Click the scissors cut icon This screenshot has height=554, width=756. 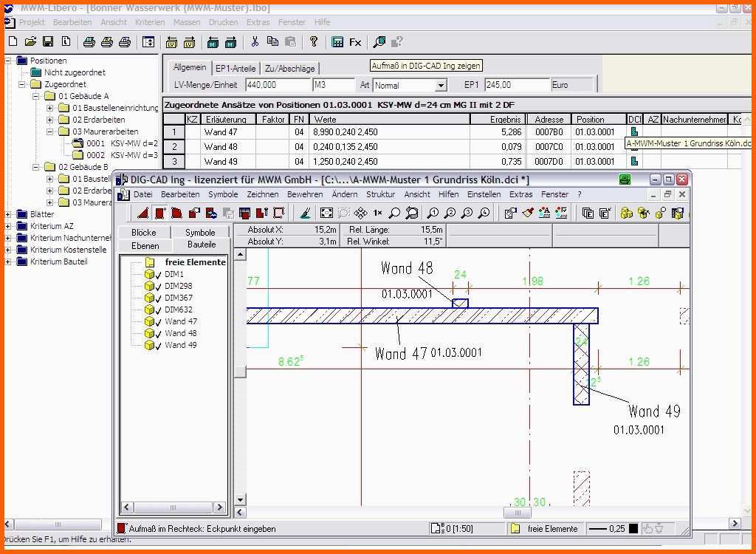255,42
